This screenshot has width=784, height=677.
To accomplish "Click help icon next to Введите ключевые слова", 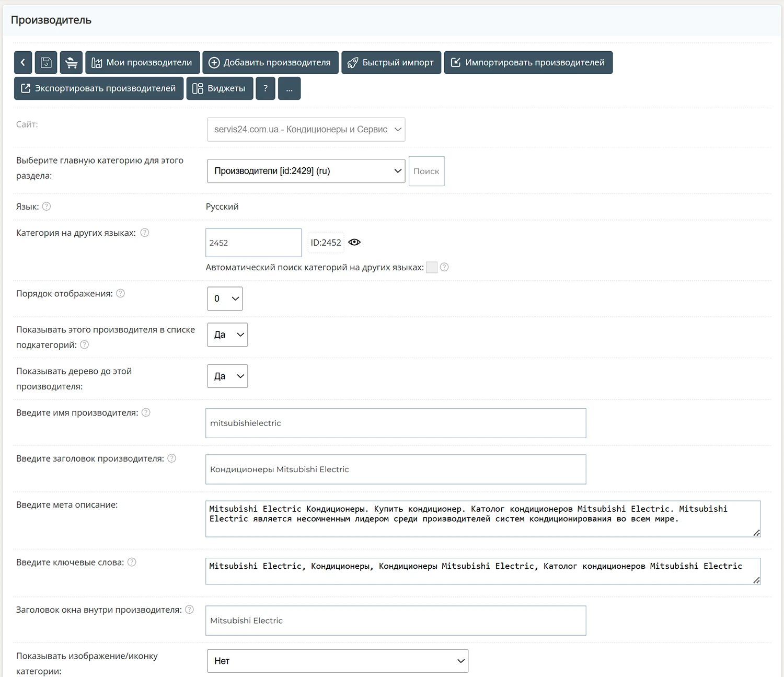I will tap(132, 562).
